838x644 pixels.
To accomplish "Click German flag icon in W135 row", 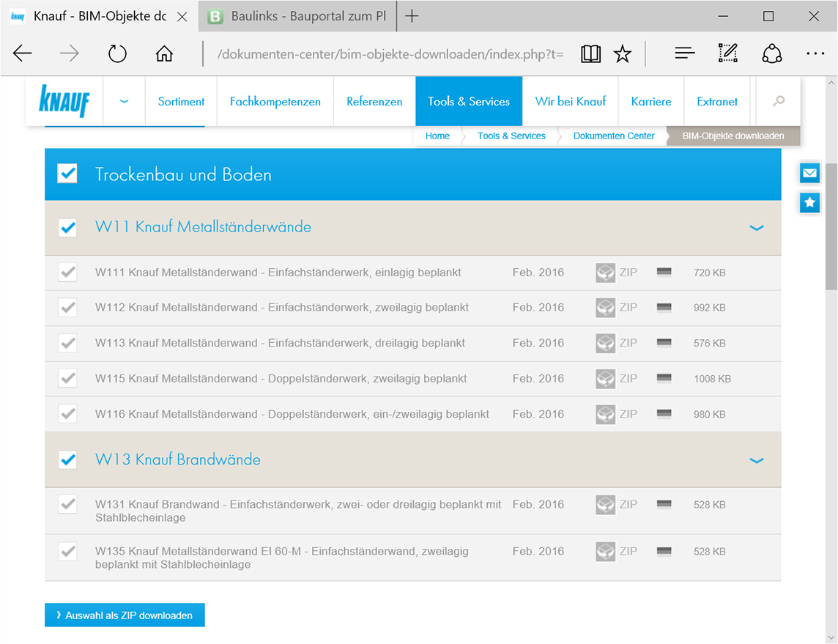I will [x=664, y=551].
